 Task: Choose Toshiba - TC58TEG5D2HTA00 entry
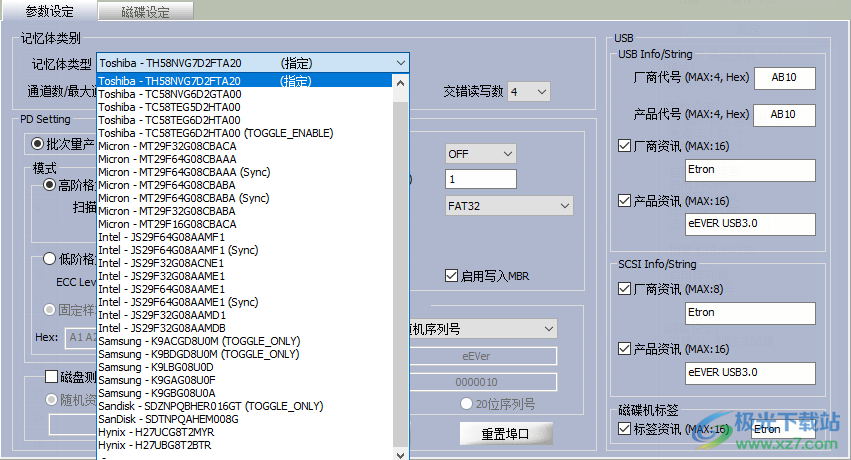tap(244, 107)
